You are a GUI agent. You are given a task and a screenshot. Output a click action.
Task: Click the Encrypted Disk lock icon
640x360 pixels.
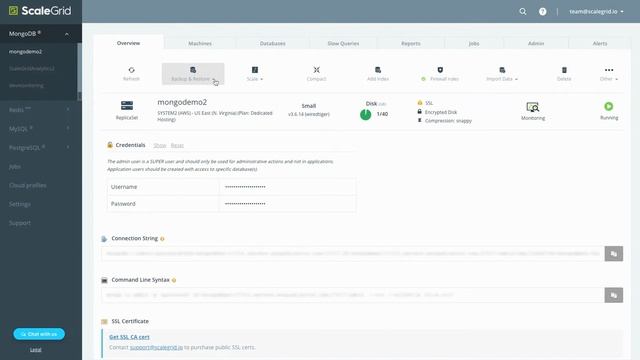pyautogui.click(x=420, y=111)
